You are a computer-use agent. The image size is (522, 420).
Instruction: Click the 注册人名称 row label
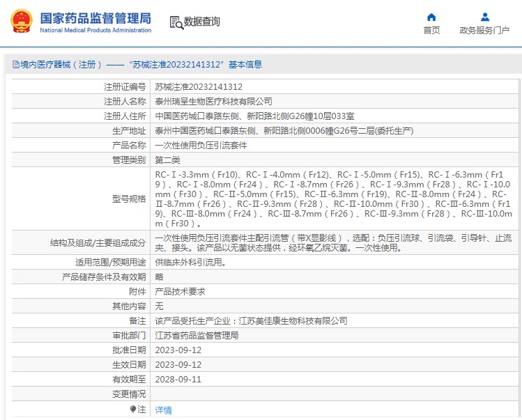tap(125, 102)
